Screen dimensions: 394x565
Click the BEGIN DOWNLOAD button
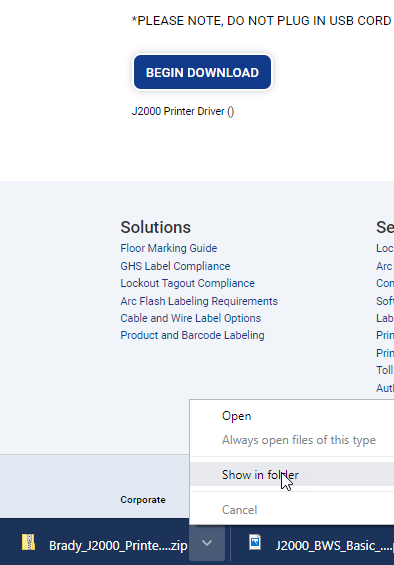point(202,72)
